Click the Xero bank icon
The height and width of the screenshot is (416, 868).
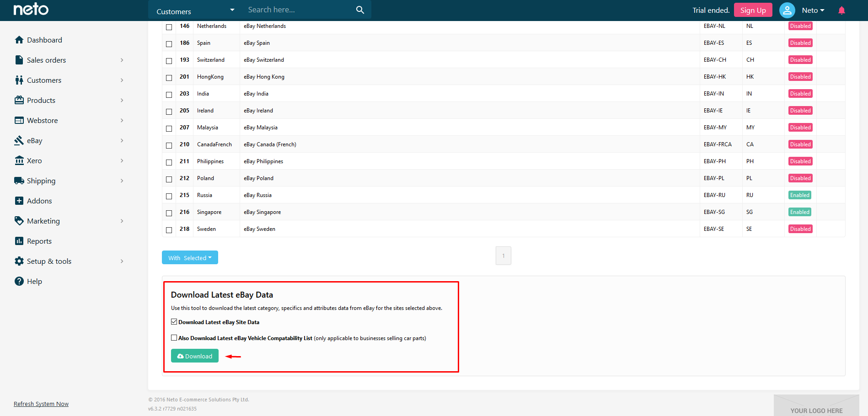(19, 160)
